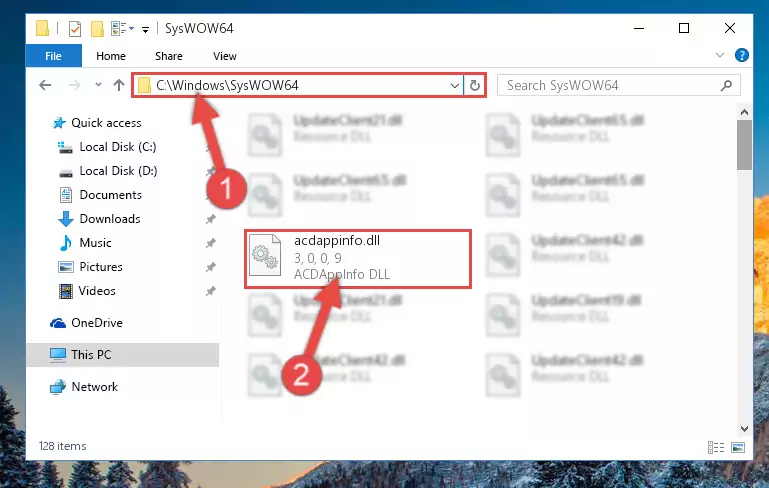The height and width of the screenshot is (488, 769).
Task: Refresh the SysWOW64 folder
Action: click(x=474, y=86)
